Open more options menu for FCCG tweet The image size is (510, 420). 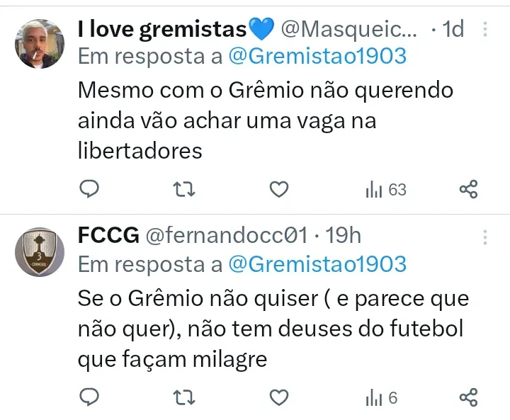pos(485,237)
